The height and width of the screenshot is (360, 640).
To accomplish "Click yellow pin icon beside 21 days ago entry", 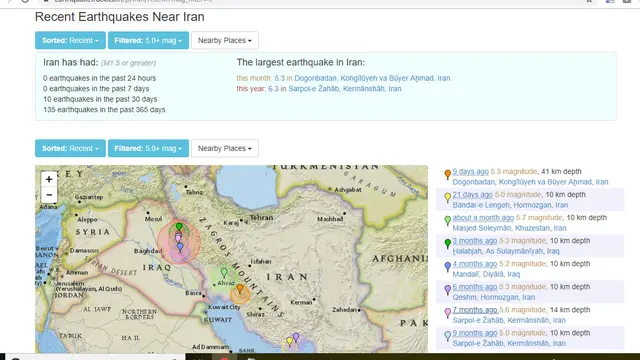I will click(447, 198).
